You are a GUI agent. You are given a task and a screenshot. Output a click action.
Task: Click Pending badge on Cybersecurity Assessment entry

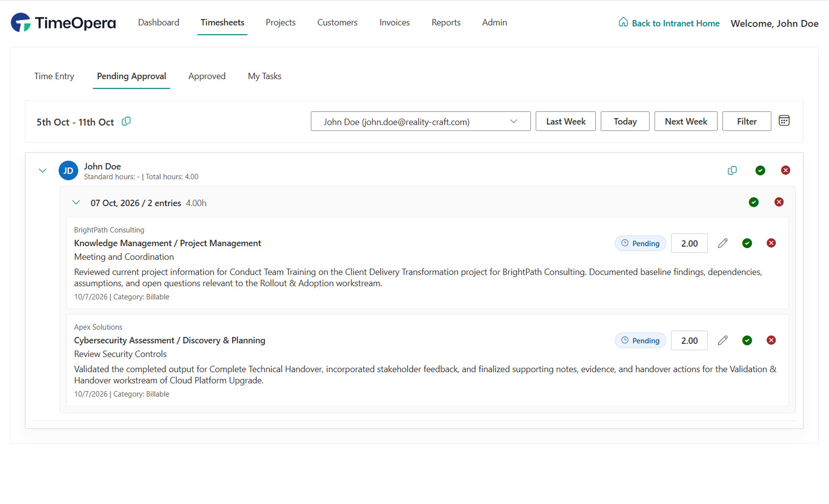(x=640, y=340)
